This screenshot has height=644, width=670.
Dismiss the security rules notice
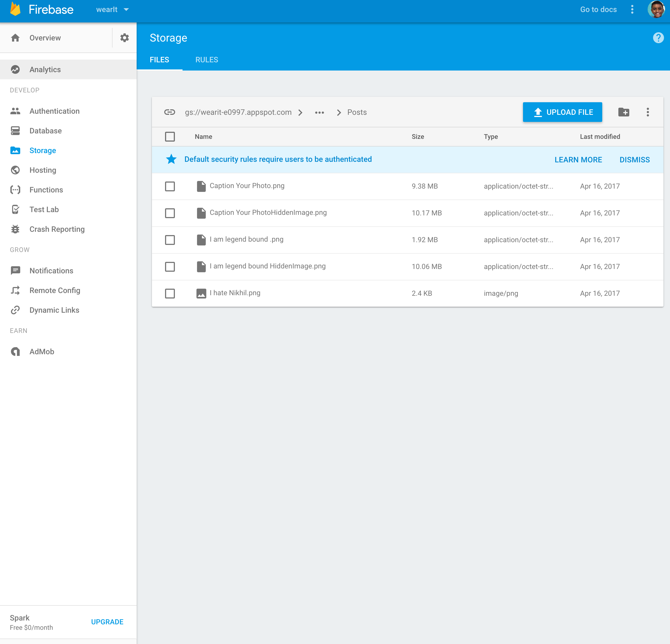(x=634, y=160)
